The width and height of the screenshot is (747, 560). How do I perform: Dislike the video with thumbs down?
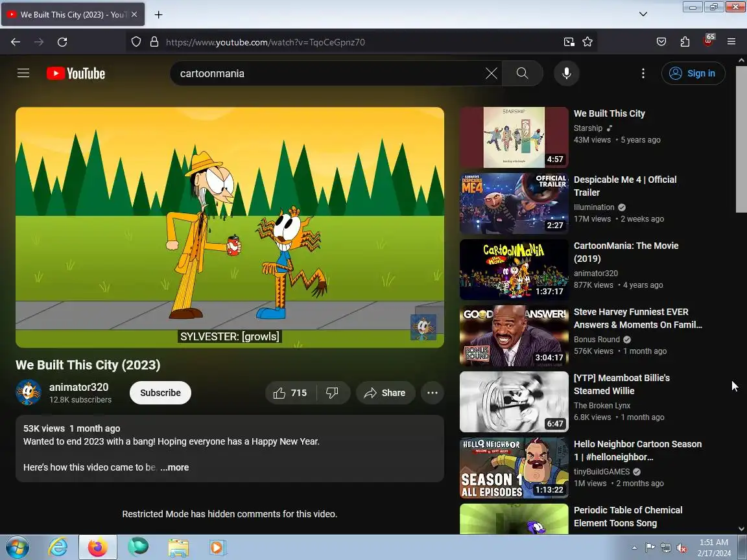tap(333, 393)
